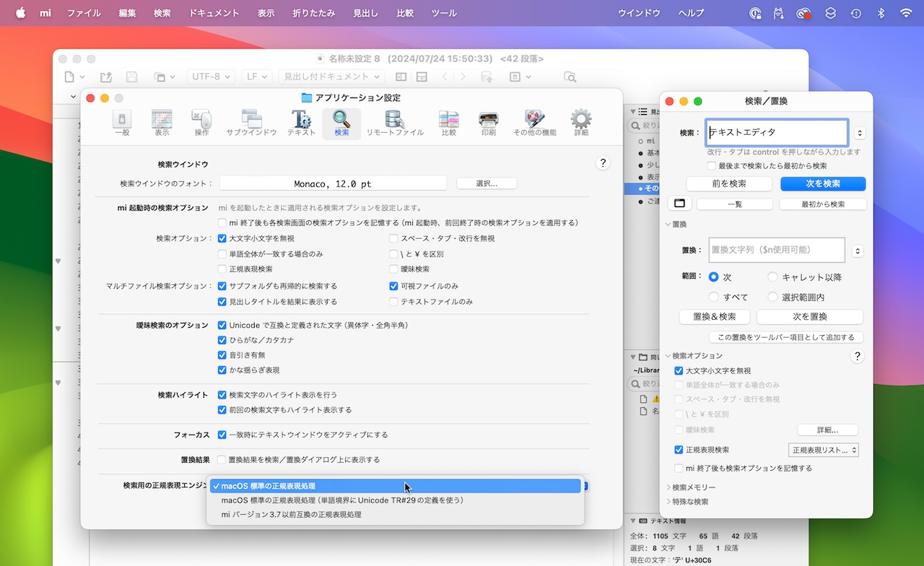The height and width of the screenshot is (566, 924).
Task: Open the Apple menu
Action: (x=20, y=13)
